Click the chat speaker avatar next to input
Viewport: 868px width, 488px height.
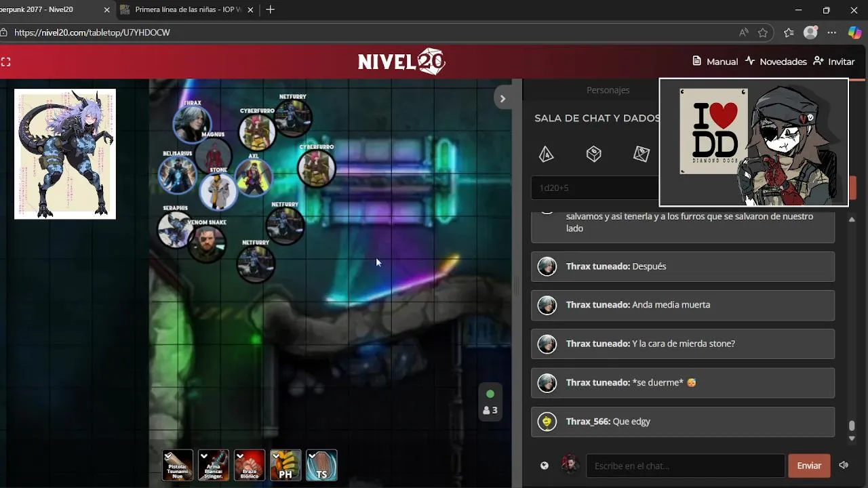tap(570, 465)
